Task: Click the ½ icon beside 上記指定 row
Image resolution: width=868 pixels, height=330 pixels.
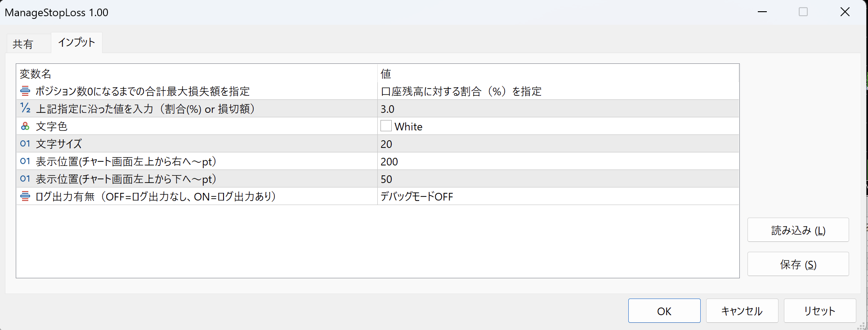Action: point(25,108)
